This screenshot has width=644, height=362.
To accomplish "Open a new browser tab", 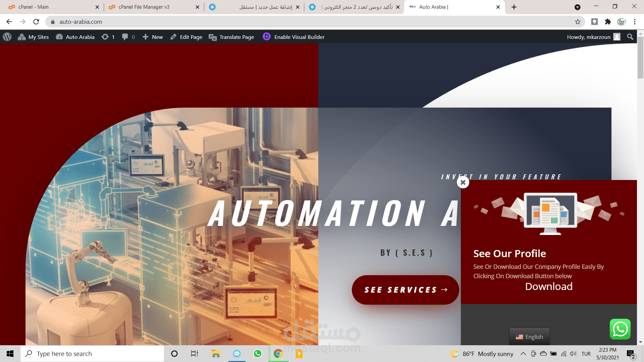I will [514, 7].
